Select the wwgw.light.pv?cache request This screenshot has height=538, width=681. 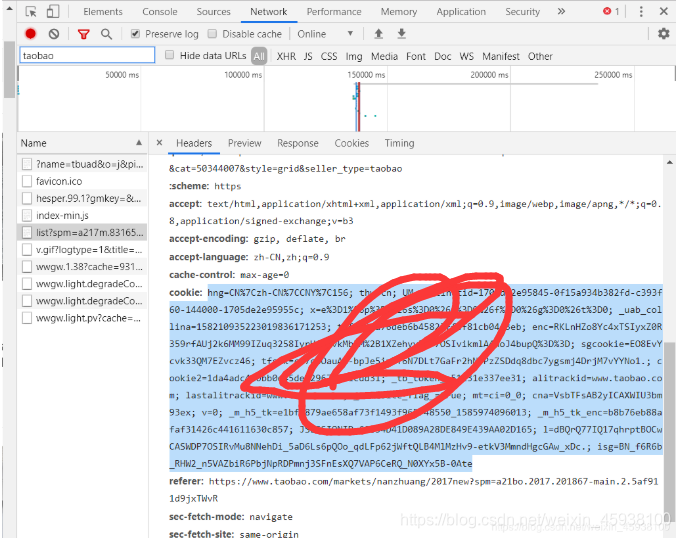click(x=82, y=318)
